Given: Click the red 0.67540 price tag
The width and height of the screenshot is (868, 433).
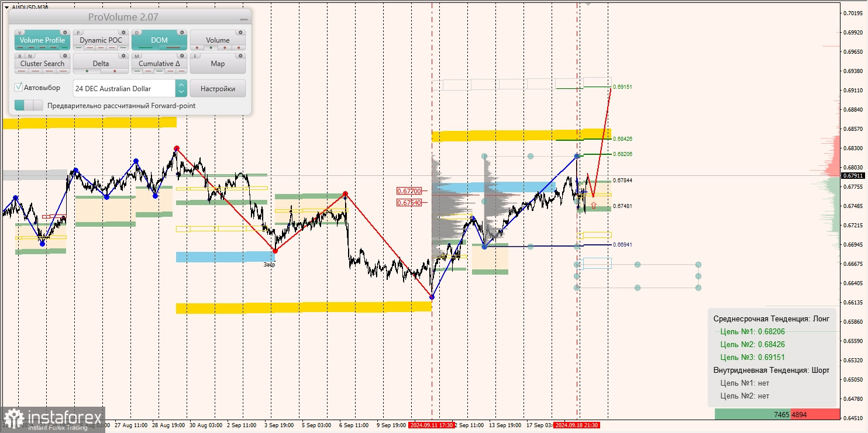Looking at the screenshot, I should pyautogui.click(x=409, y=203).
